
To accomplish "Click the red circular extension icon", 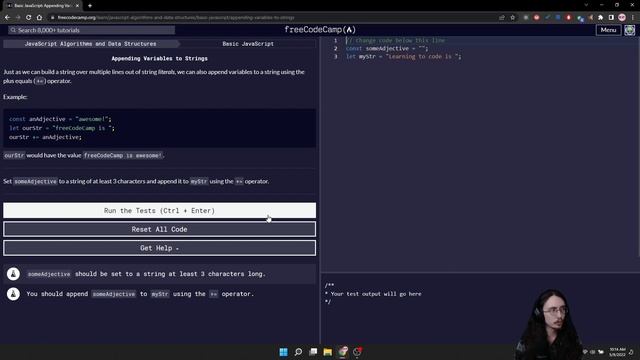I will (536, 18).
